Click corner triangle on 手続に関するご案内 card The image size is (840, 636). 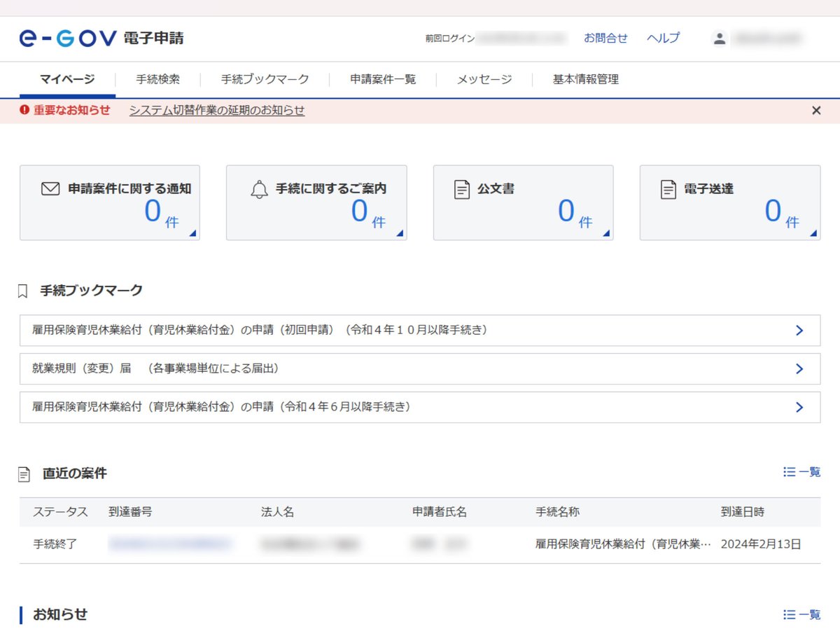[400, 233]
